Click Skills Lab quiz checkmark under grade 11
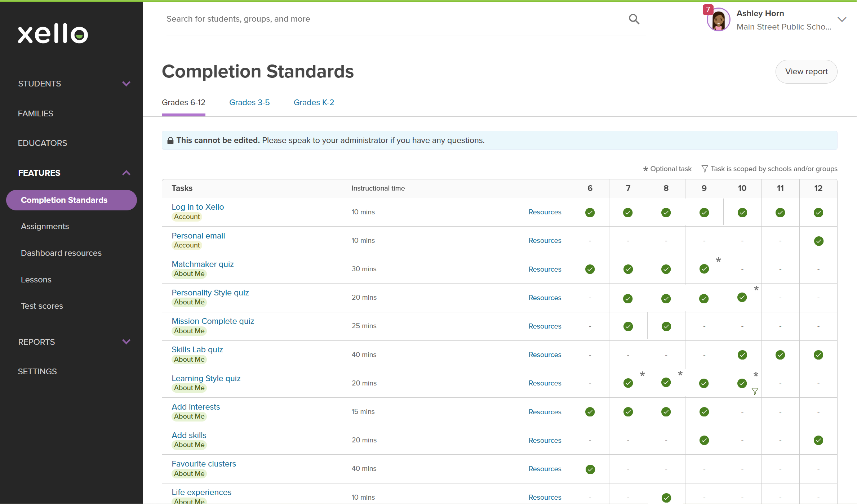 780,355
